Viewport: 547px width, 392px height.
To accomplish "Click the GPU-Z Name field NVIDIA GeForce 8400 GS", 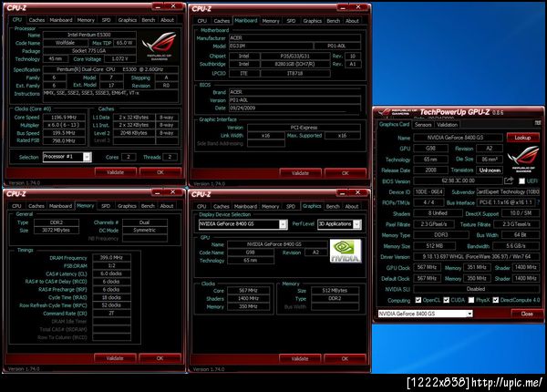I will click(458, 138).
